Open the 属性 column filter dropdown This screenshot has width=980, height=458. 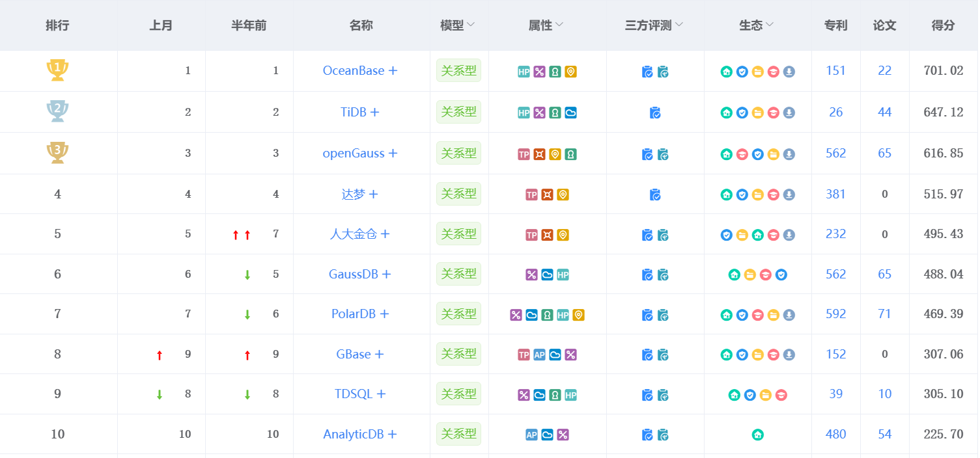(559, 25)
